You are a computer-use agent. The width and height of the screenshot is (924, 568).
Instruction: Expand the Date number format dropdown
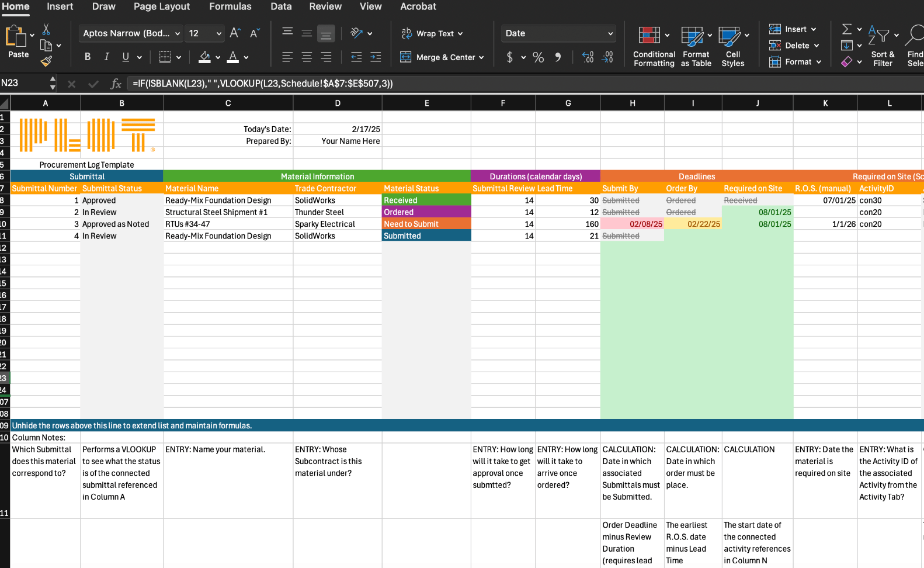point(610,33)
